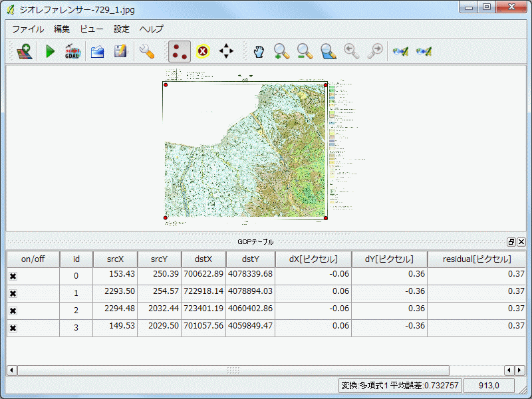Click the Generate GDAL Script icon
Image resolution: width=532 pixels, height=399 pixels.
point(72,51)
